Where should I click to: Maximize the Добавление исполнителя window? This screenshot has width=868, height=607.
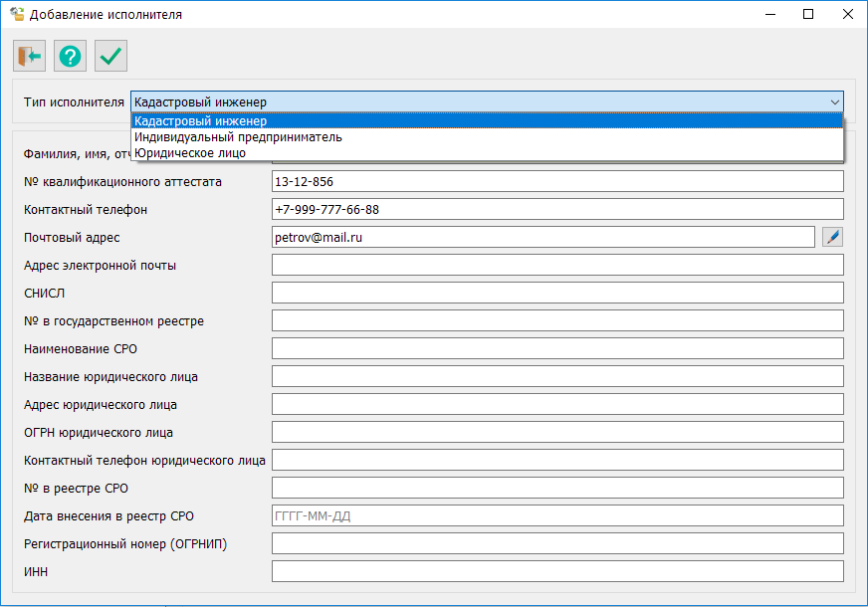click(808, 15)
